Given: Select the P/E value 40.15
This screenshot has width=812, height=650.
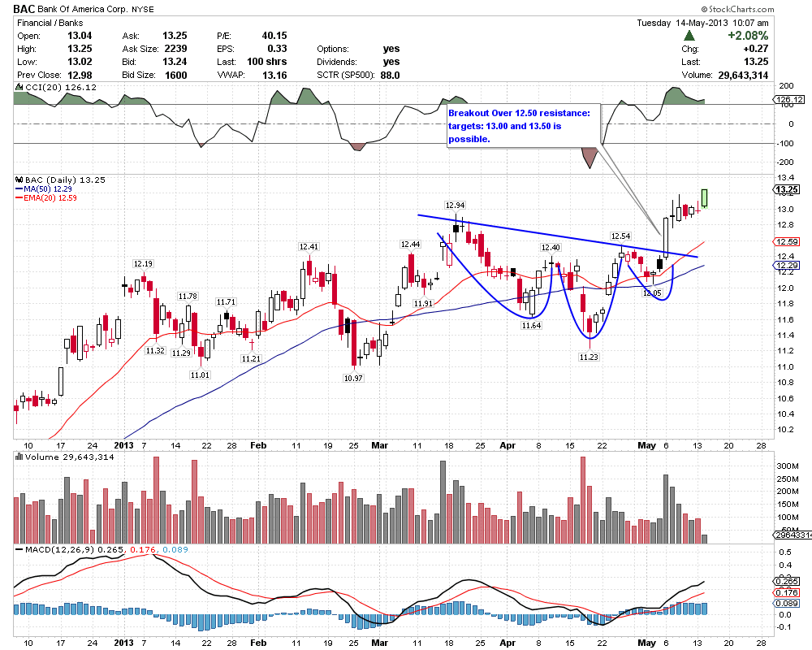Looking at the screenshot, I should (x=274, y=36).
